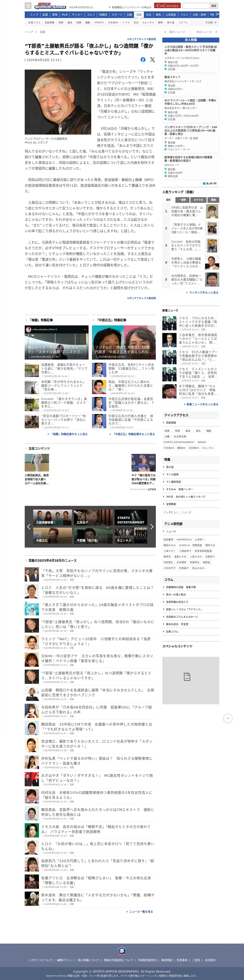Click the Sponichi Annex logo
244x980 pixels.
click(50, 6)
